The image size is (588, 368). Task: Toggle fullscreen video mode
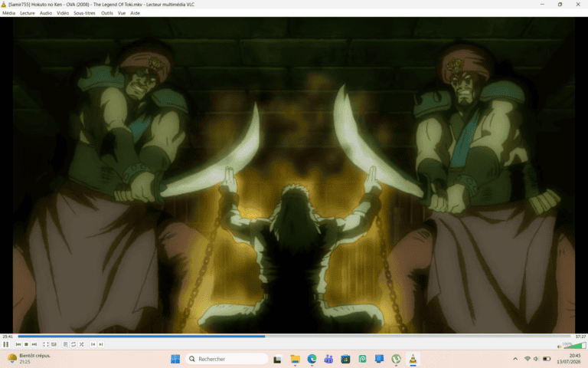[x=46, y=344]
